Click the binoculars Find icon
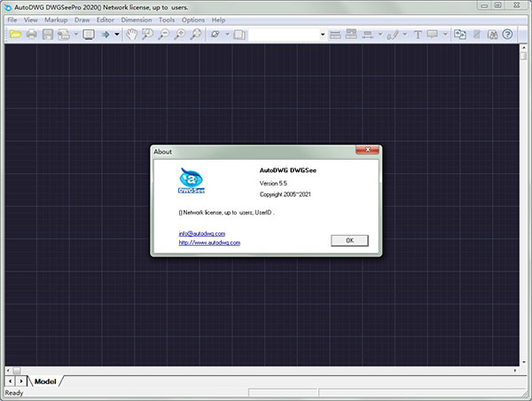This screenshot has width=532, height=401. click(492, 35)
